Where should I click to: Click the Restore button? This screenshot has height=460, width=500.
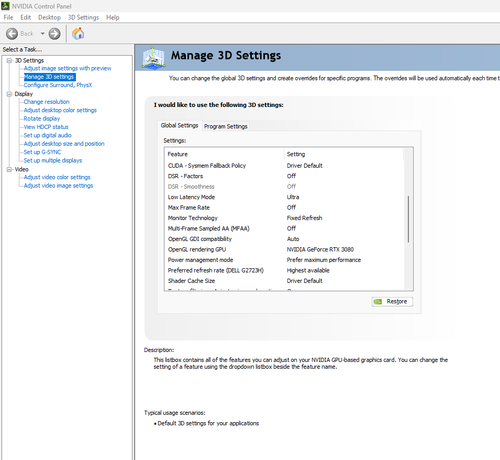tap(392, 301)
